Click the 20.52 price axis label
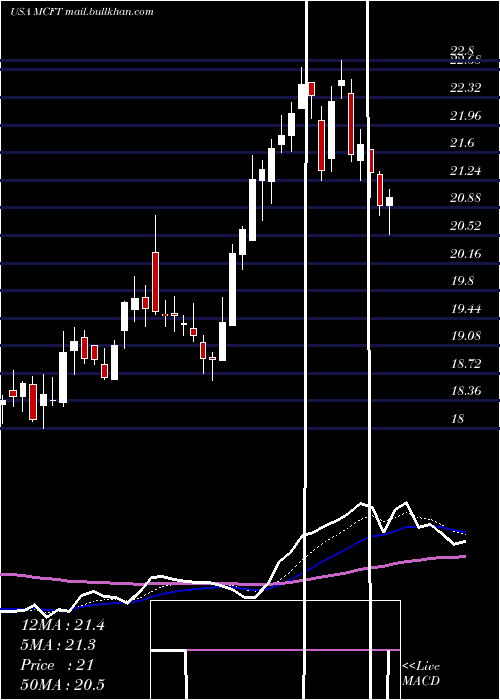Screen dimensions: 500x700 click(x=466, y=226)
